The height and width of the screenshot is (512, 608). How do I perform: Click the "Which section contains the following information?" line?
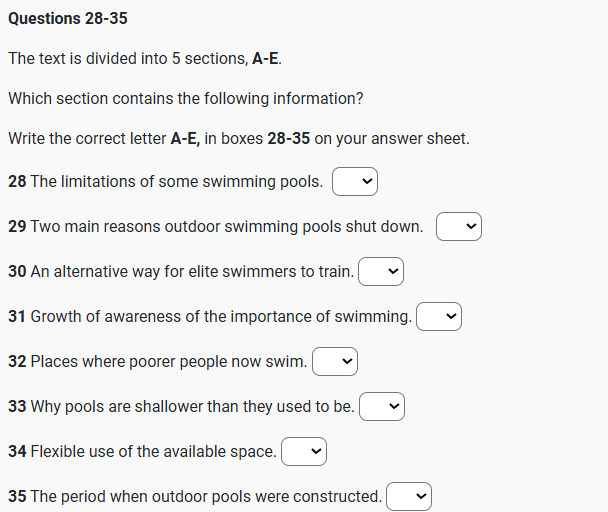coord(186,99)
